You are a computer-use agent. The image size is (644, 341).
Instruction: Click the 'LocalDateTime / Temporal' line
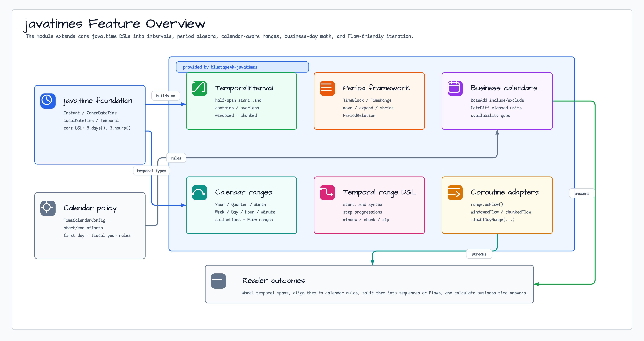coord(91,120)
